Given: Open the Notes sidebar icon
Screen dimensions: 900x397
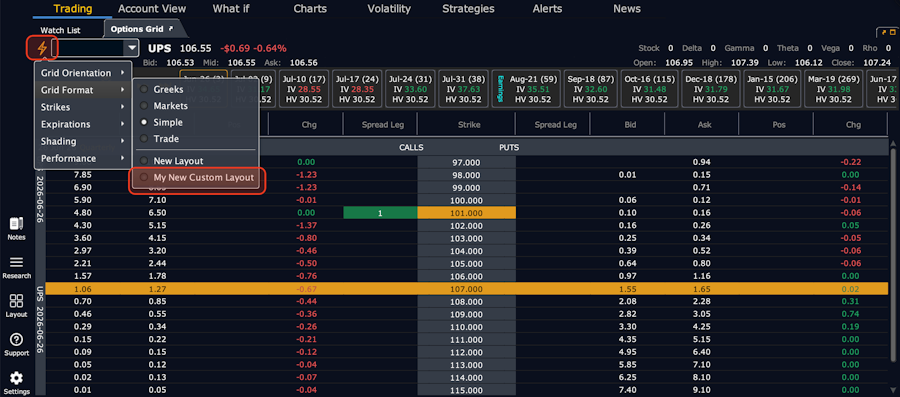Looking at the screenshot, I should tap(16, 228).
